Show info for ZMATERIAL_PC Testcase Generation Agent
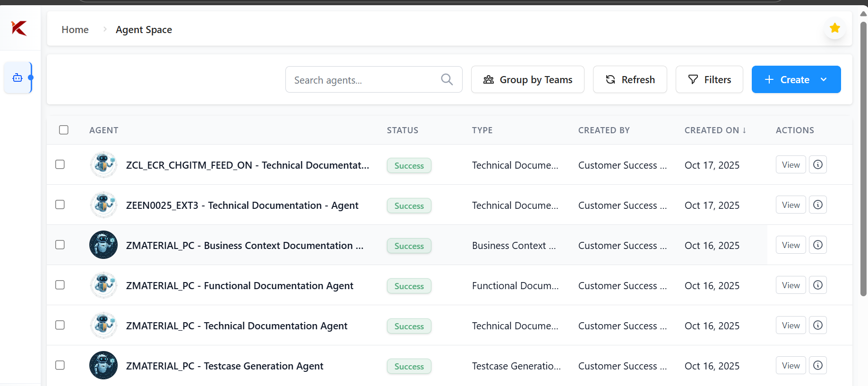868x386 pixels. pos(817,365)
